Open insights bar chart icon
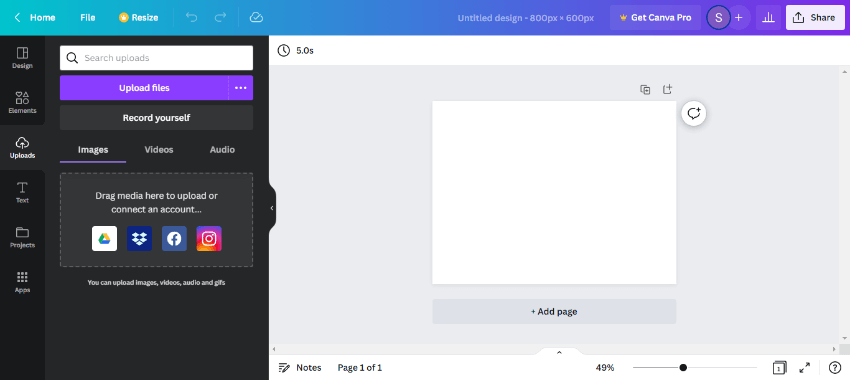The height and width of the screenshot is (380, 850). (768, 17)
